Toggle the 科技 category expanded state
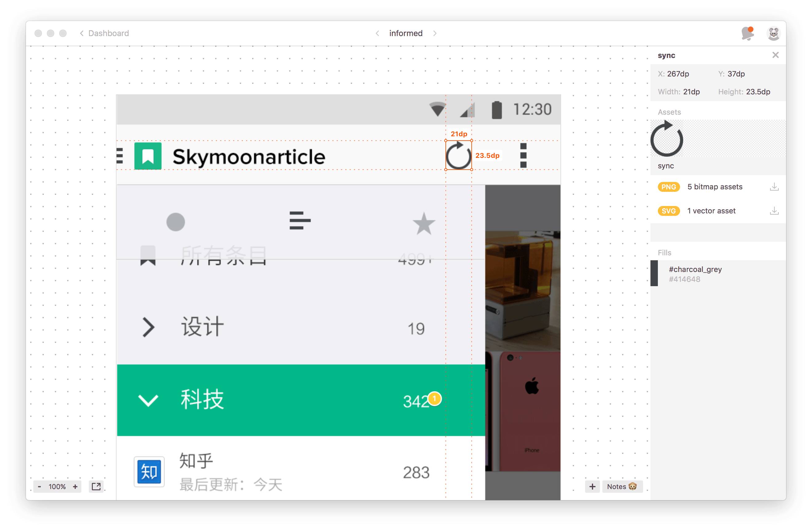This screenshot has width=812, height=531. 146,401
